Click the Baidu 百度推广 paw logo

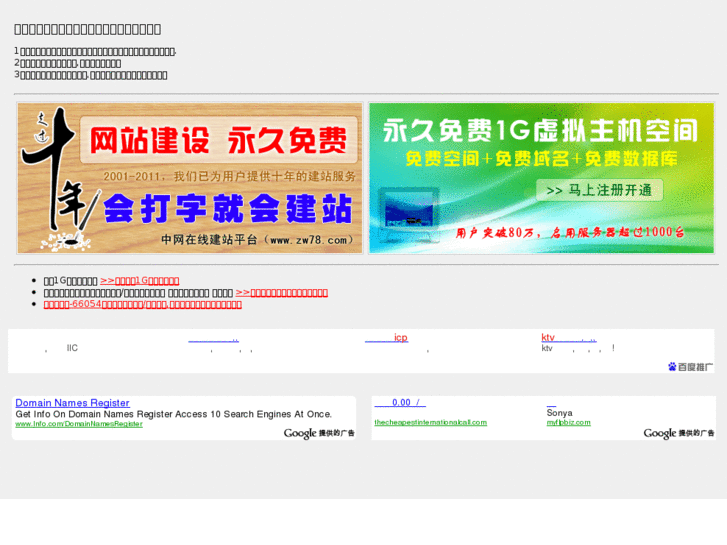tap(690, 367)
